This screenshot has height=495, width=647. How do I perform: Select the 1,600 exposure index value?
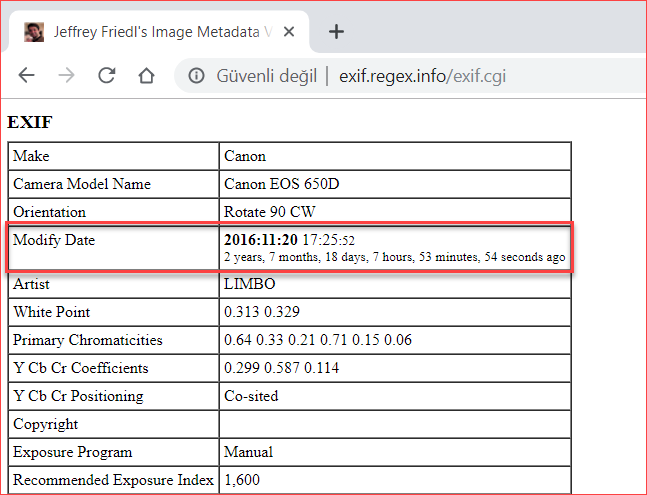pyautogui.click(x=242, y=480)
